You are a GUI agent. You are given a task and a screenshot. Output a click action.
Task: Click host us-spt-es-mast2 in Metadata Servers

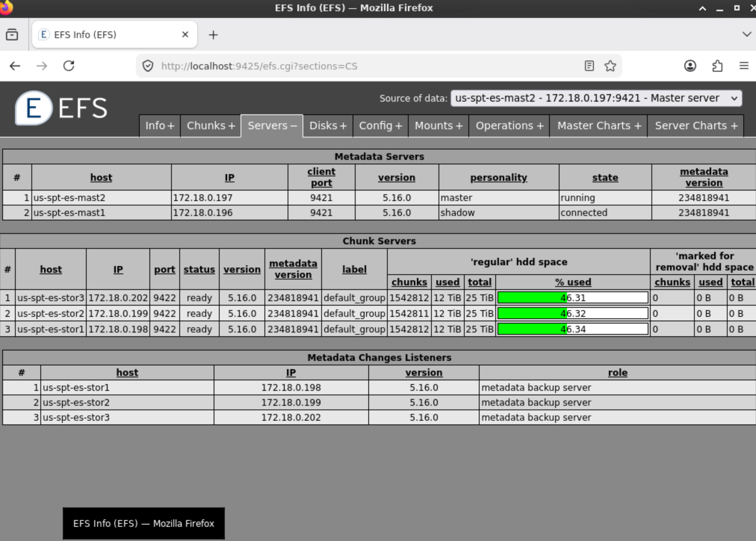[69, 198]
